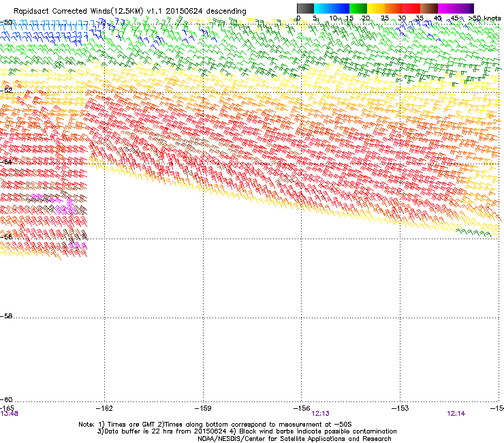
Task: Click the magenta 40-45 knots color segment
Action: pos(447,8)
